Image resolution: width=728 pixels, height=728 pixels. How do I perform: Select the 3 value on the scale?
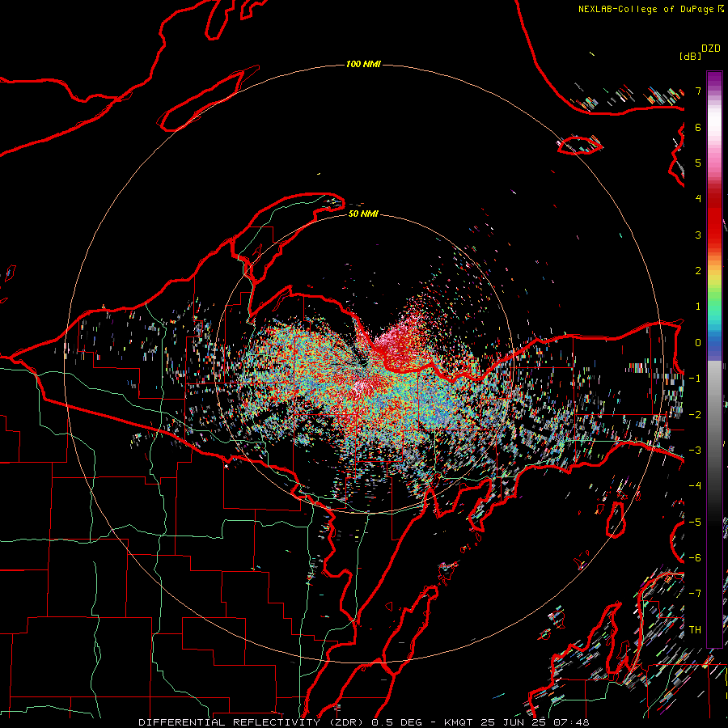pyautogui.click(x=698, y=235)
